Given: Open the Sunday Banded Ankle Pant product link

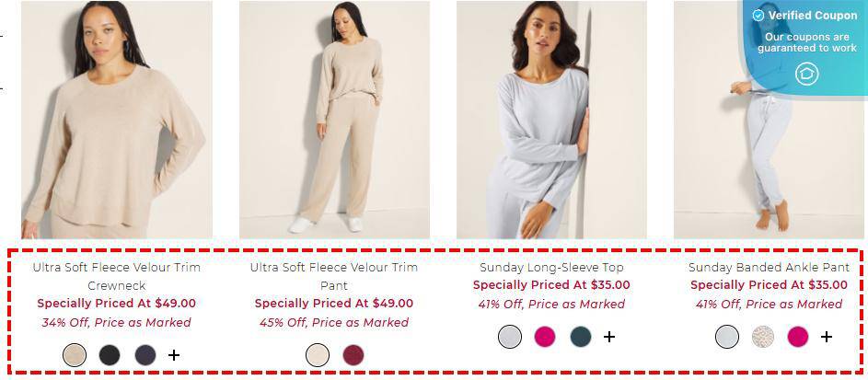Looking at the screenshot, I should click(769, 268).
